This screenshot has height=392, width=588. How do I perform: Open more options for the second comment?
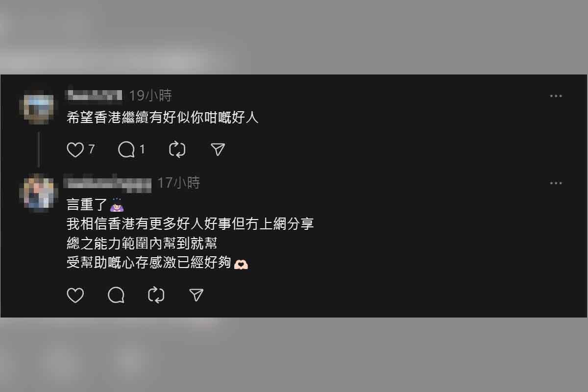click(x=556, y=183)
